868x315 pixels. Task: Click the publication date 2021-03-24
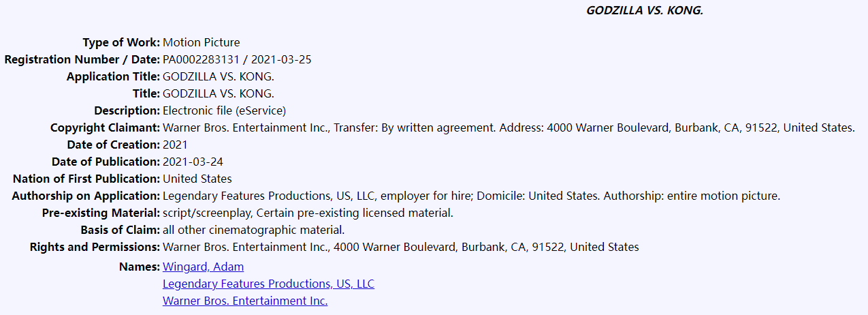[193, 162]
